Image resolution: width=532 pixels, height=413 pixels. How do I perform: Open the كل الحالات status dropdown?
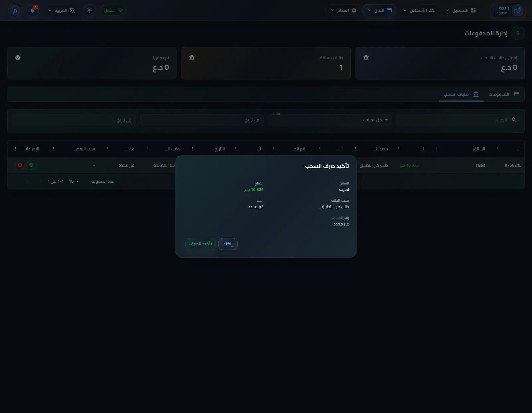click(330, 120)
